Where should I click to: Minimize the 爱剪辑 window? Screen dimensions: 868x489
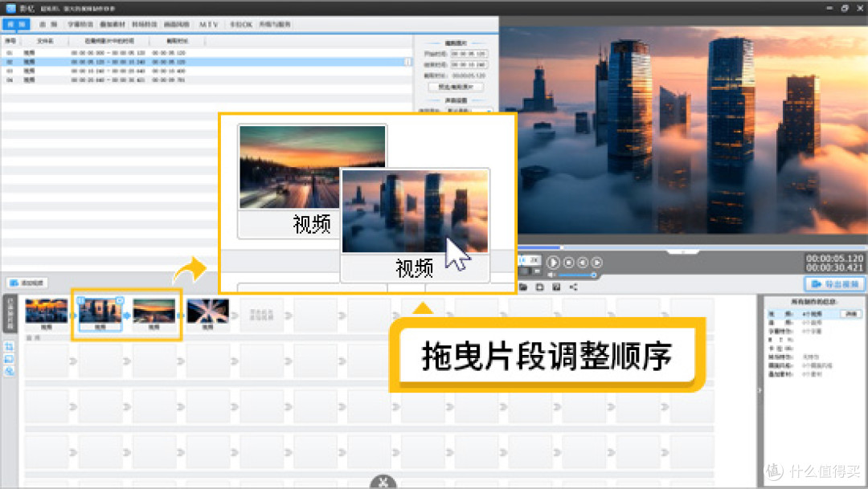point(829,8)
